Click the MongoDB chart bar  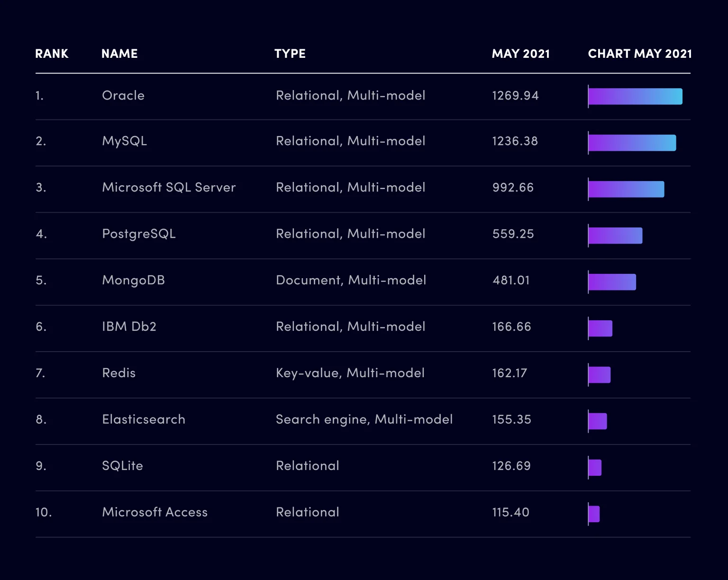tap(612, 282)
